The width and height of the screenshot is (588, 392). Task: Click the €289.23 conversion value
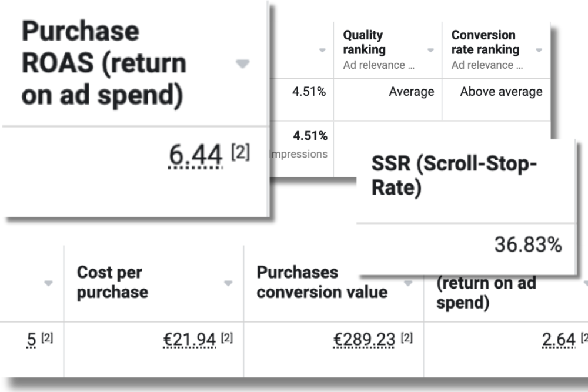coord(364,340)
